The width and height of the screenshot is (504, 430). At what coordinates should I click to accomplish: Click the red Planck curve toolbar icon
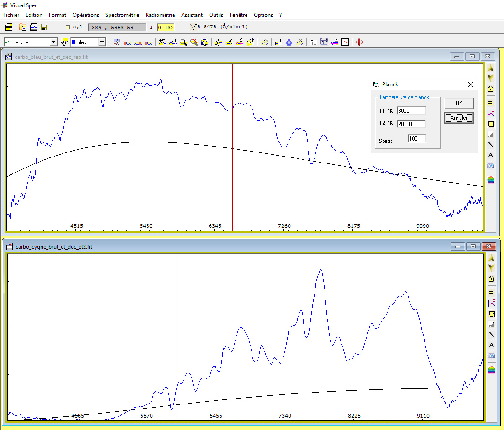pos(345,42)
